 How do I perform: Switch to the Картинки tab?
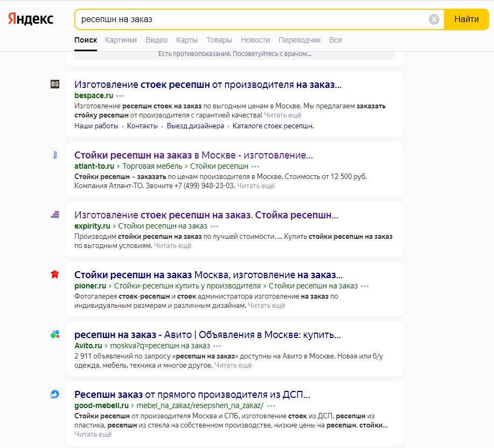tap(121, 40)
